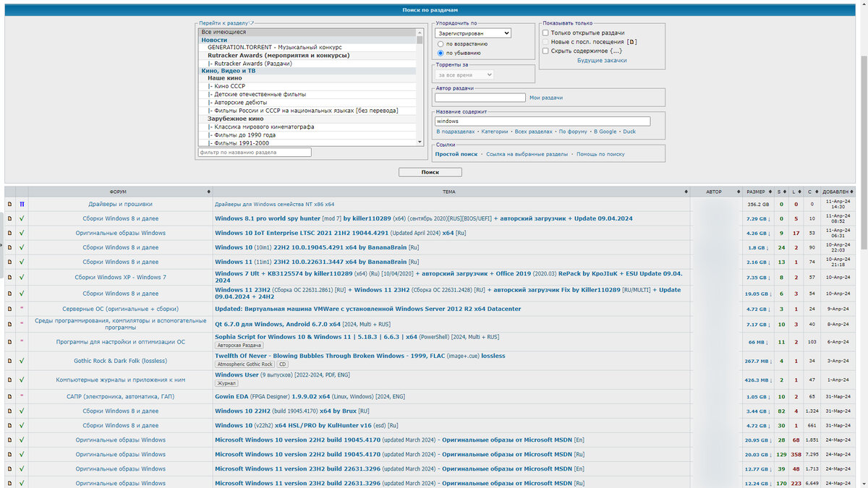Click document icon in Gothic Rock & Dark Folk row
868x488 pixels.
[10, 361]
